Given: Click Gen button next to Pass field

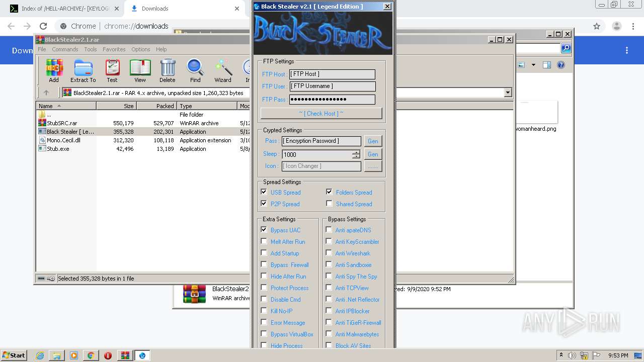Looking at the screenshot, I should [x=373, y=141].
